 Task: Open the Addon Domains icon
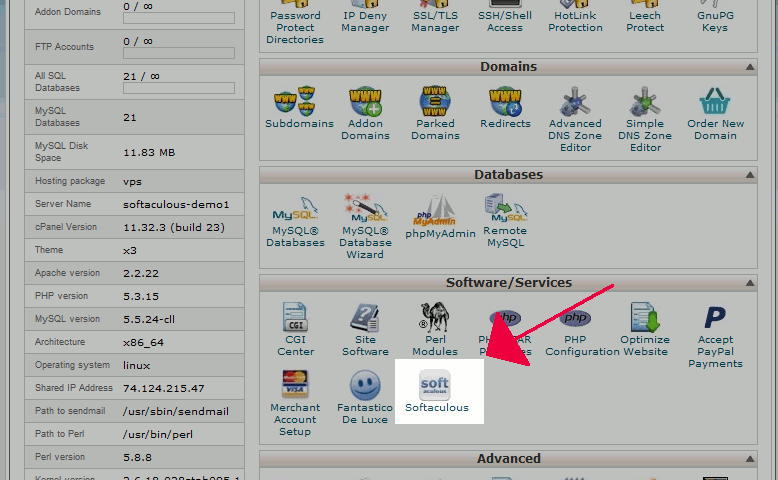click(365, 114)
